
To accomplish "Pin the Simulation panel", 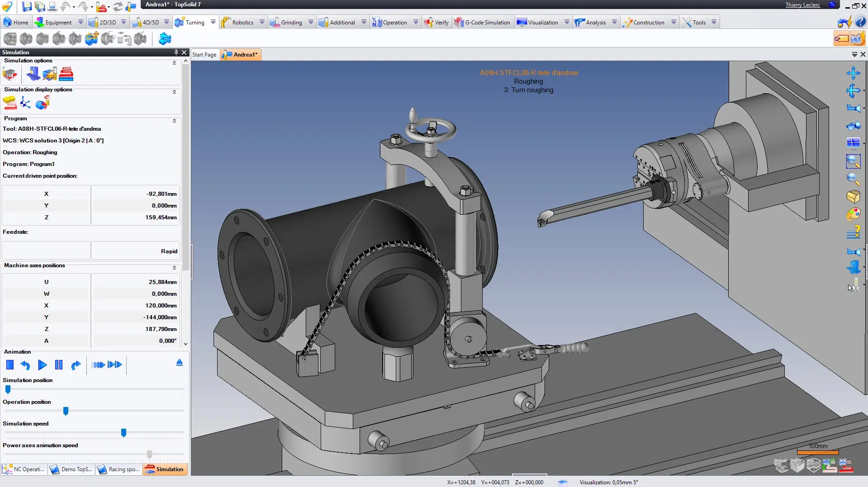I will point(176,52).
